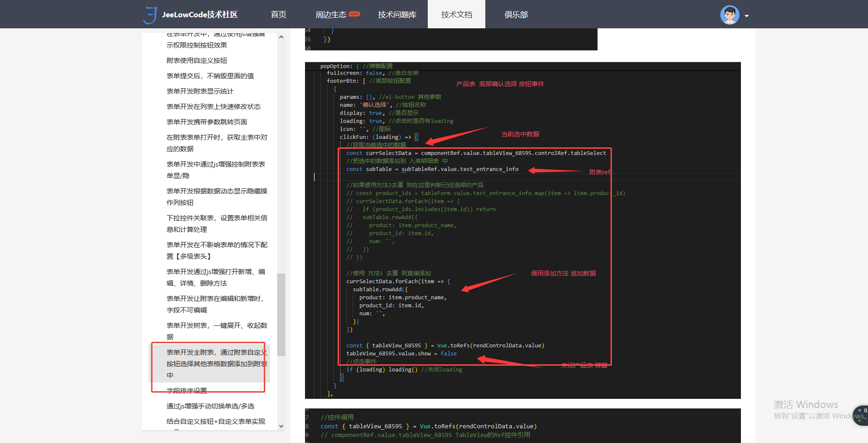Click the JeeLowCode logo icon
868x443 pixels.
[150, 14]
